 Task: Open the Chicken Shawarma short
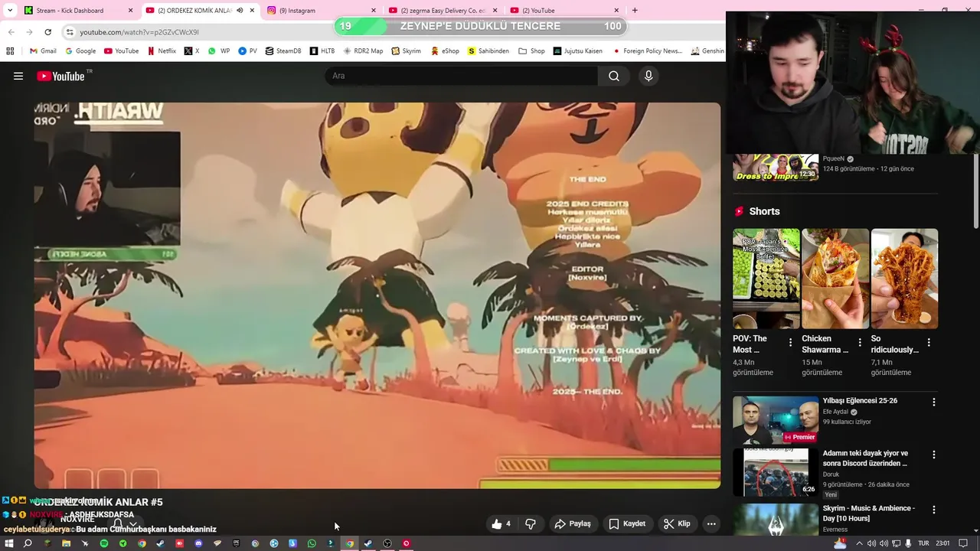[x=835, y=279]
